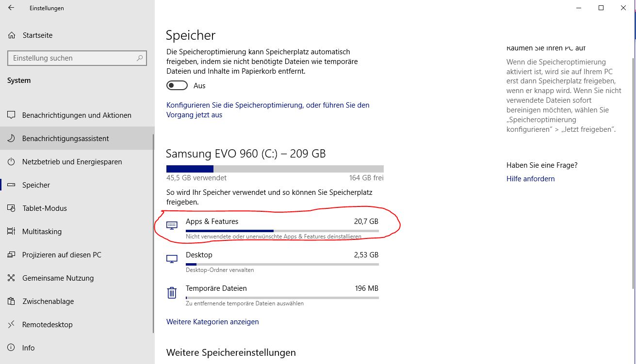Click the sidebar vertical scrollbar
This screenshot has height=364, width=636.
154,234
